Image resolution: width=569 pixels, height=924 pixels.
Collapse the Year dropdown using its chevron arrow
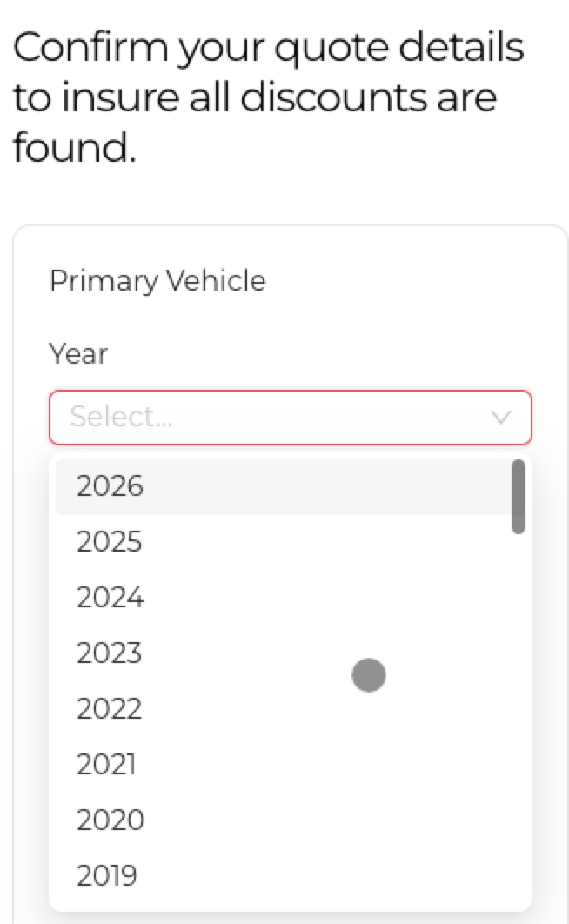[x=500, y=418]
